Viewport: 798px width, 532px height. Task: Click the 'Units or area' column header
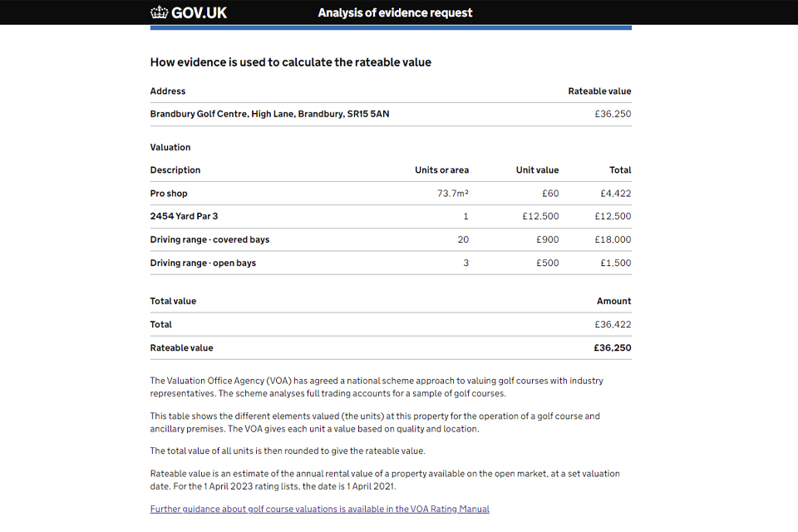click(441, 170)
